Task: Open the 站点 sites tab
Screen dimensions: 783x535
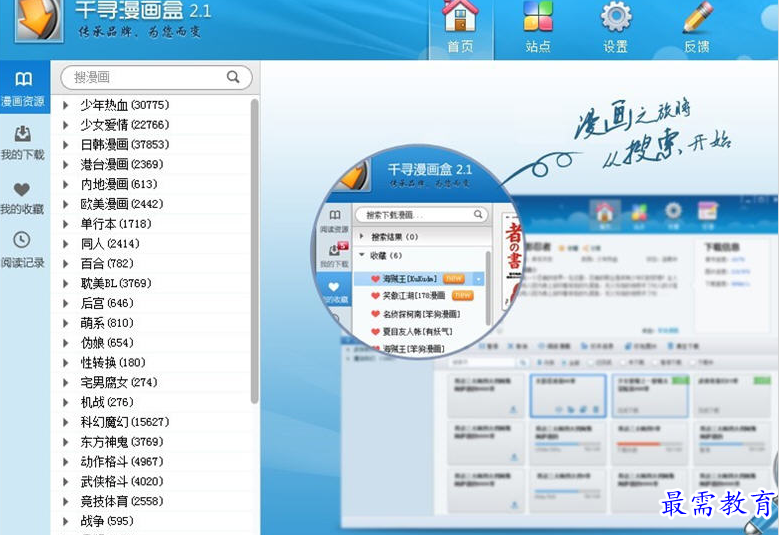Action: point(538,28)
